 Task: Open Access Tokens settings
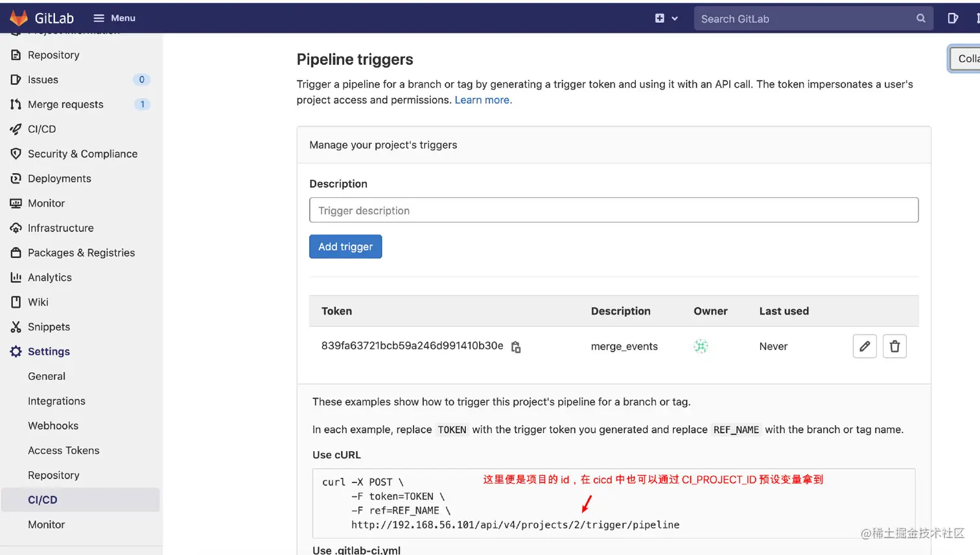64,451
